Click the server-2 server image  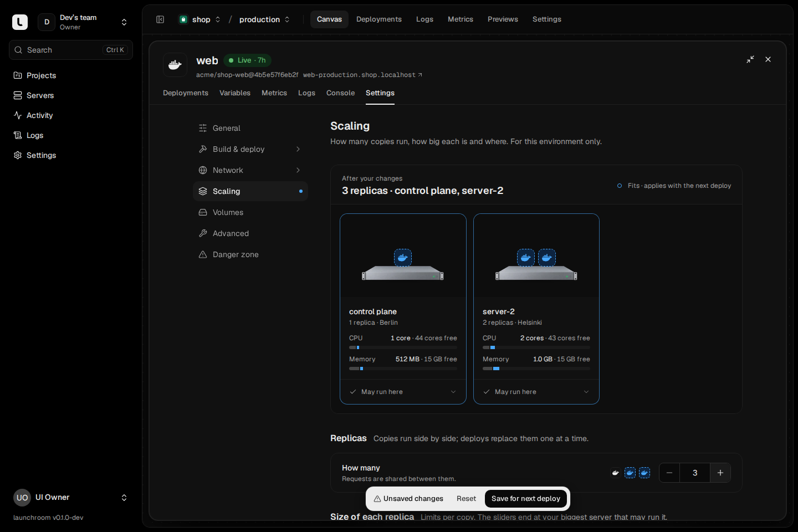pos(536,273)
